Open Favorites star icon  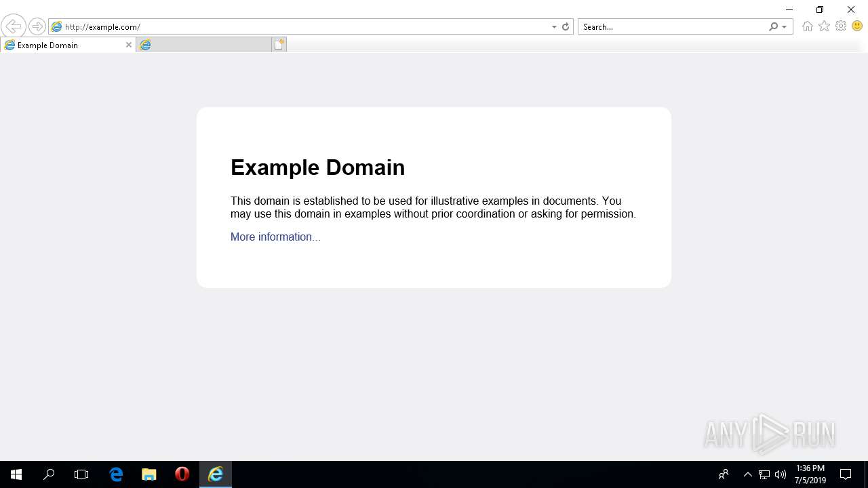[824, 26]
